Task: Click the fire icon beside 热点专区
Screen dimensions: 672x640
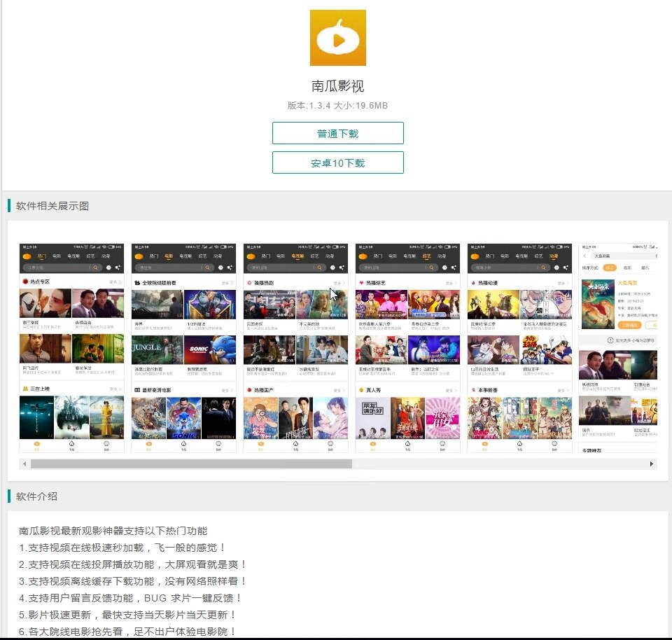Action: [x=26, y=280]
